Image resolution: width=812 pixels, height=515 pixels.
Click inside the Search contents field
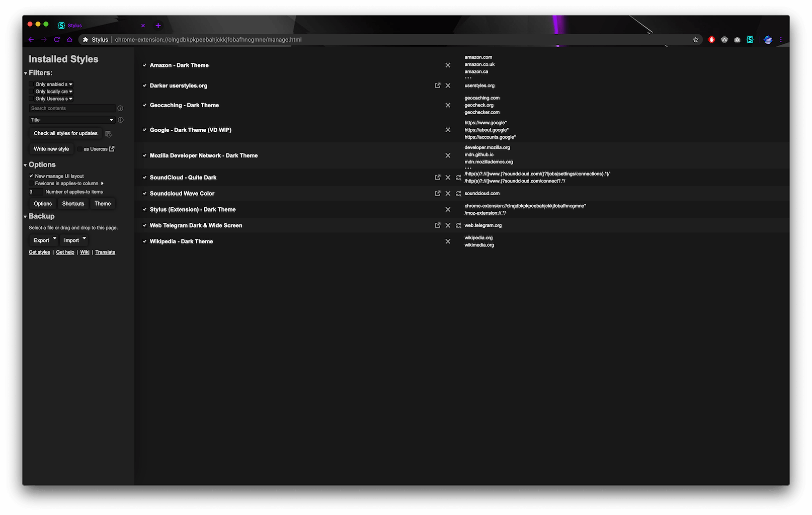(70, 108)
